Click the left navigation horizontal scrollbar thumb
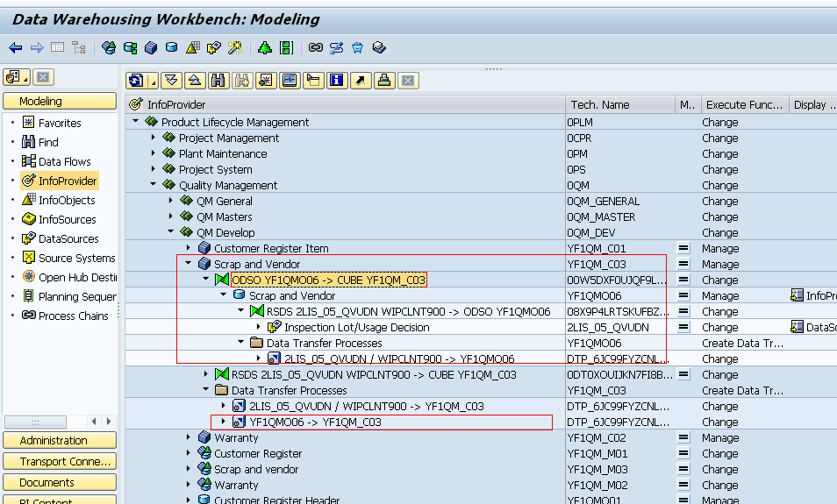This screenshot has width=837, height=504. coord(35,422)
